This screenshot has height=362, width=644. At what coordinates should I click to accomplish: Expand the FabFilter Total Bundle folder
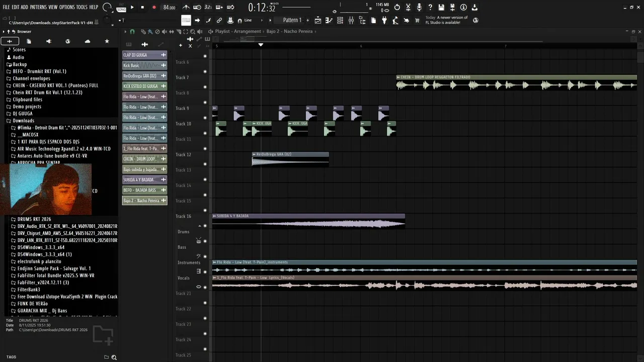(53, 276)
